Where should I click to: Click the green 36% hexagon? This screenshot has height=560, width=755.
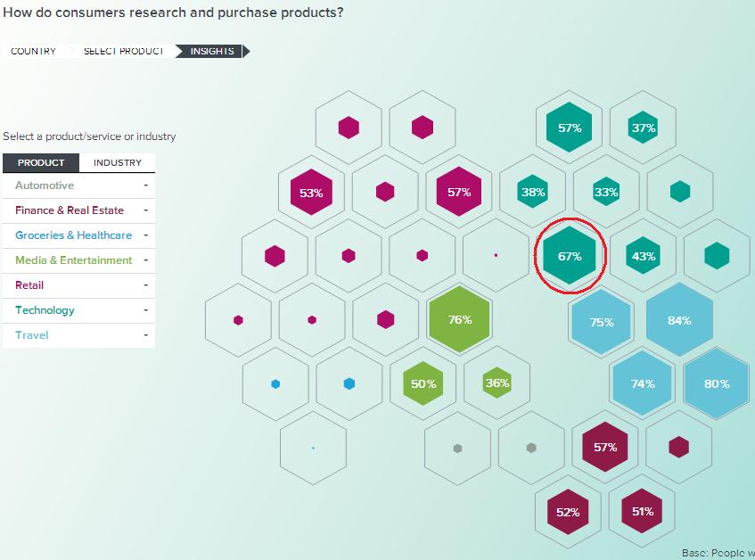pos(497,383)
